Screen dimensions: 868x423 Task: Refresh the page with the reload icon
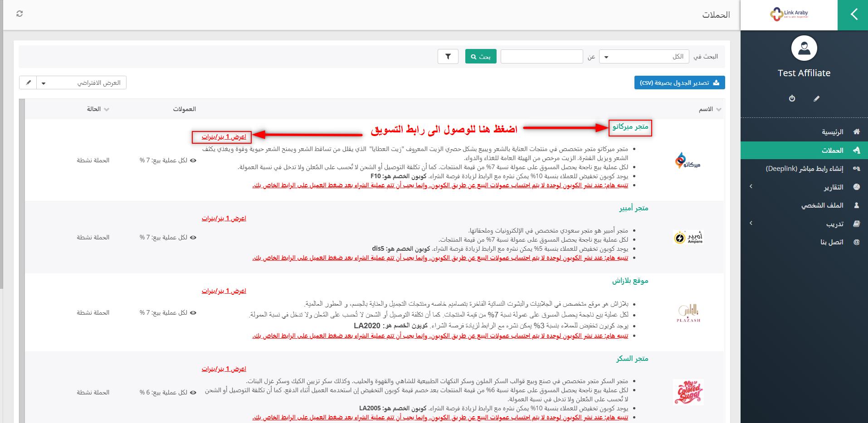click(x=19, y=14)
